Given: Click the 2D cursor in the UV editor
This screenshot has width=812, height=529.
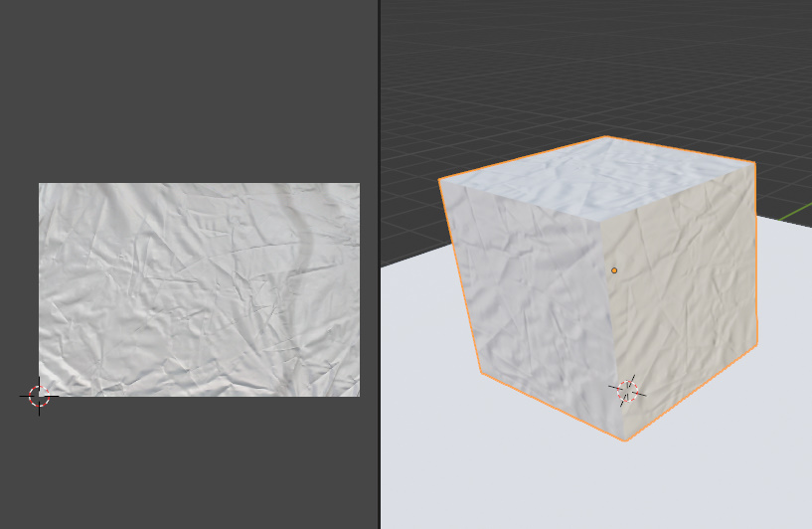Looking at the screenshot, I should [39, 397].
